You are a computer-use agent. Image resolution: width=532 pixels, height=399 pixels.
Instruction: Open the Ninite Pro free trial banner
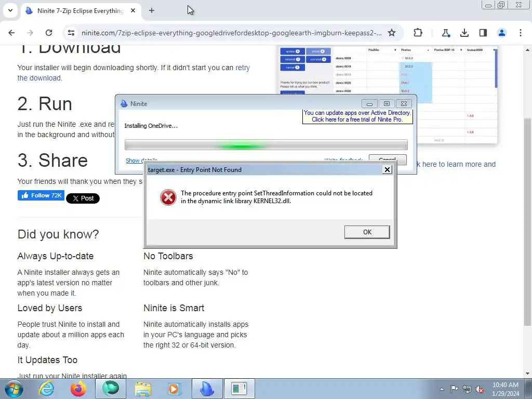[x=357, y=116]
